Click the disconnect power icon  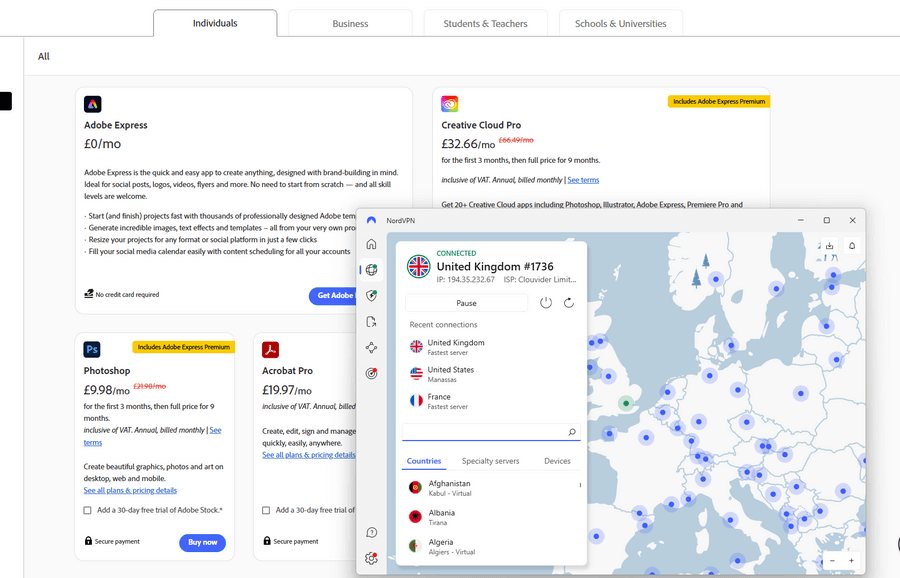[x=546, y=302]
